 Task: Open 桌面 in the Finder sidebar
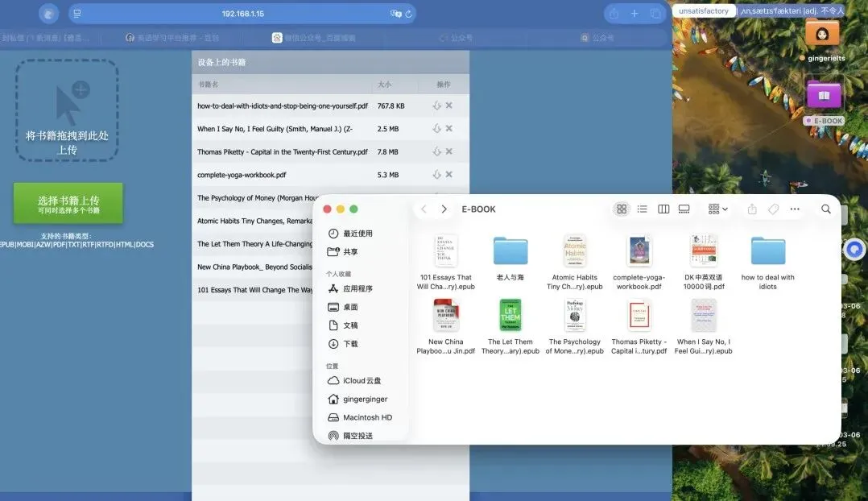tap(343, 307)
